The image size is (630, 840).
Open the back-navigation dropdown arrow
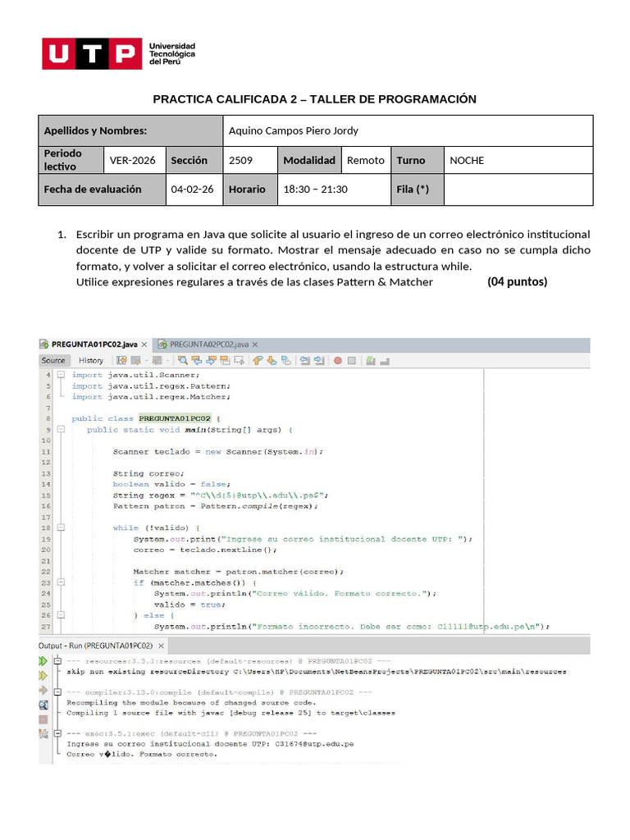tap(146, 361)
